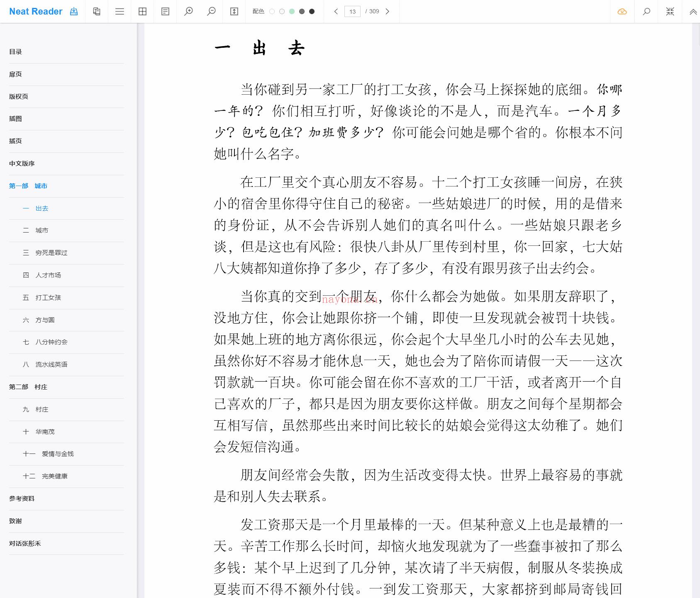Click the total pages text / 309
The image size is (700, 598).
pyautogui.click(x=372, y=12)
